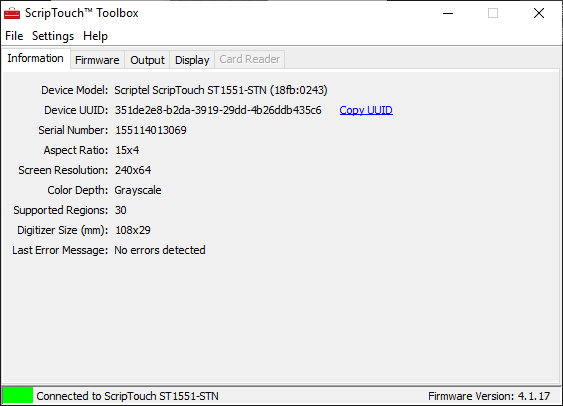Click the Screen Resolution value 240x64
The image size is (563, 406).
pos(133,170)
